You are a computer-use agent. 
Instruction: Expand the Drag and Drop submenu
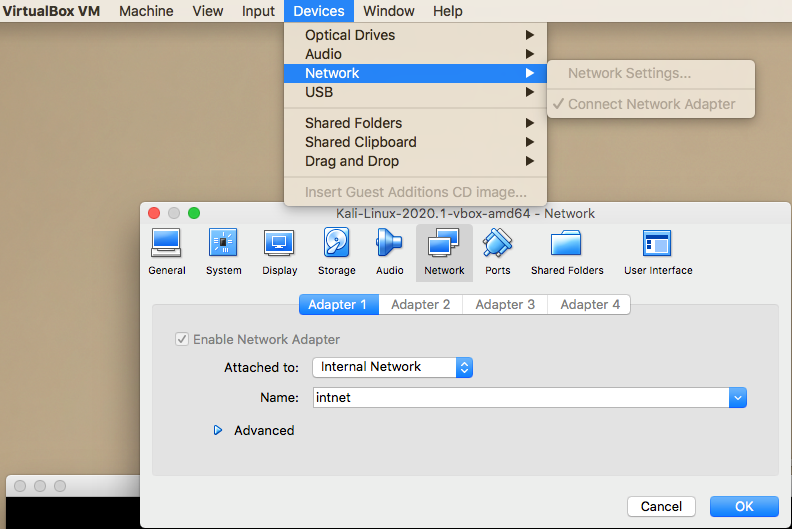pyautogui.click(x=415, y=162)
